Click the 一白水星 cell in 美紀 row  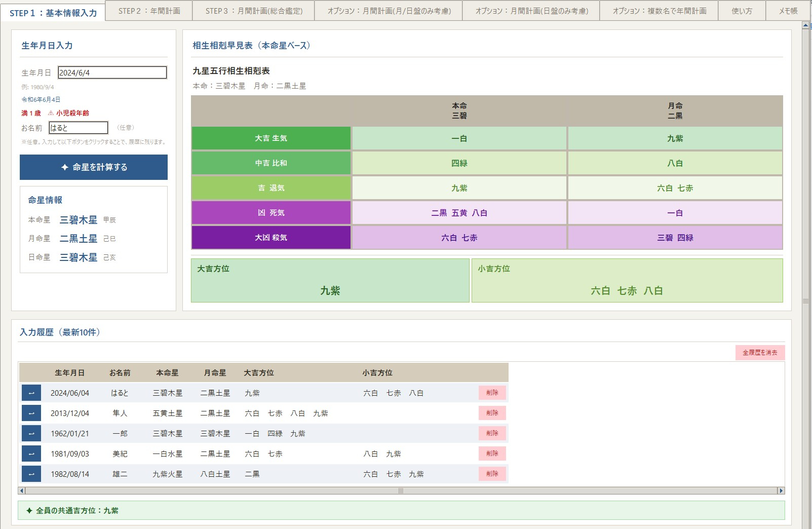[x=168, y=454]
